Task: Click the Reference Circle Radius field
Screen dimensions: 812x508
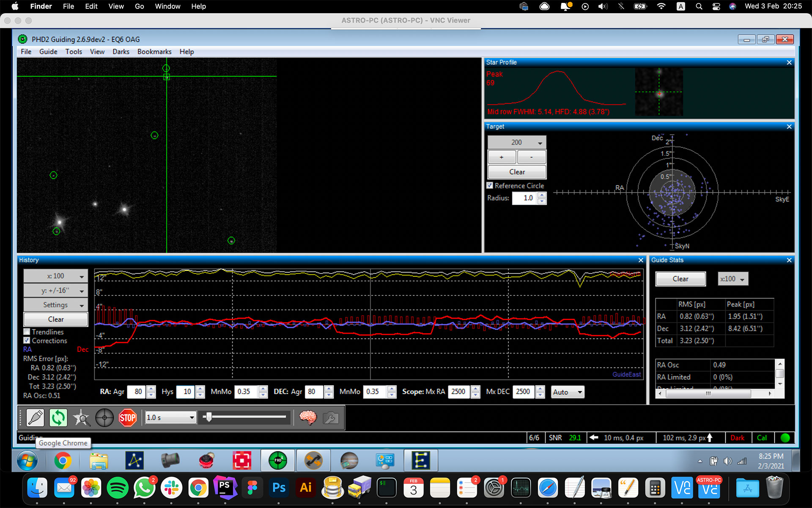Action: click(524, 198)
